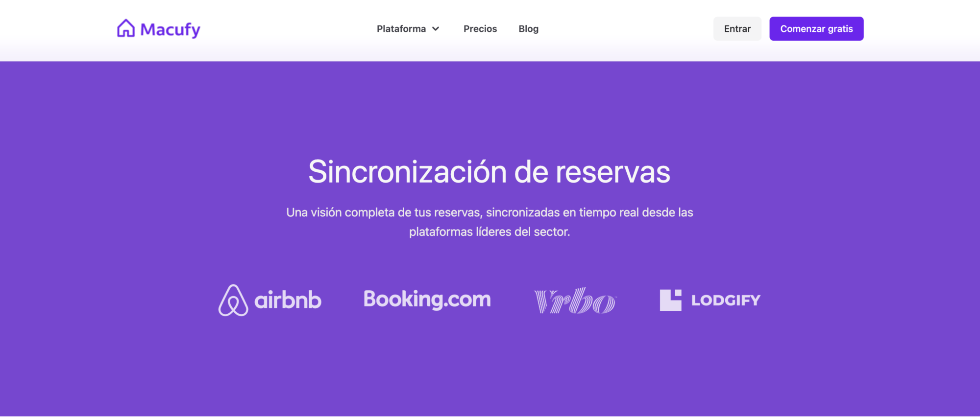The height and width of the screenshot is (417, 980).
Task: Click the subtitle starting Una visión completa
Action: click(490, 222)
